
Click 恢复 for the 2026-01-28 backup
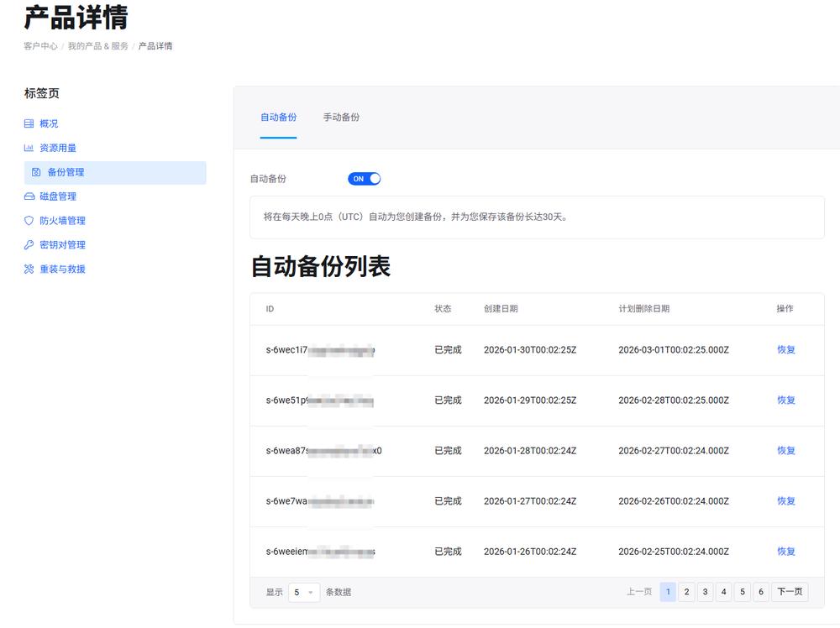point(785,451)
